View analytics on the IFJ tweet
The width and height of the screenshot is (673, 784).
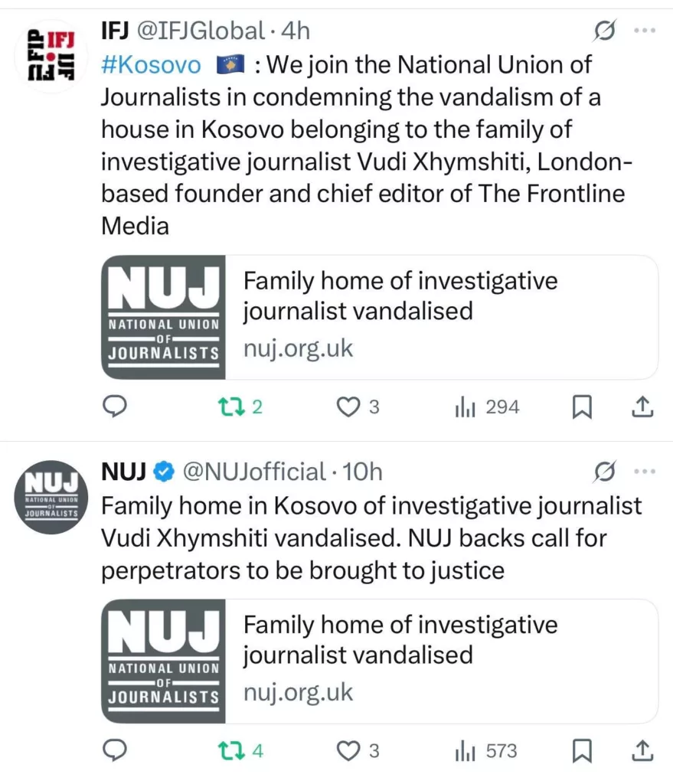coord(466,407)
